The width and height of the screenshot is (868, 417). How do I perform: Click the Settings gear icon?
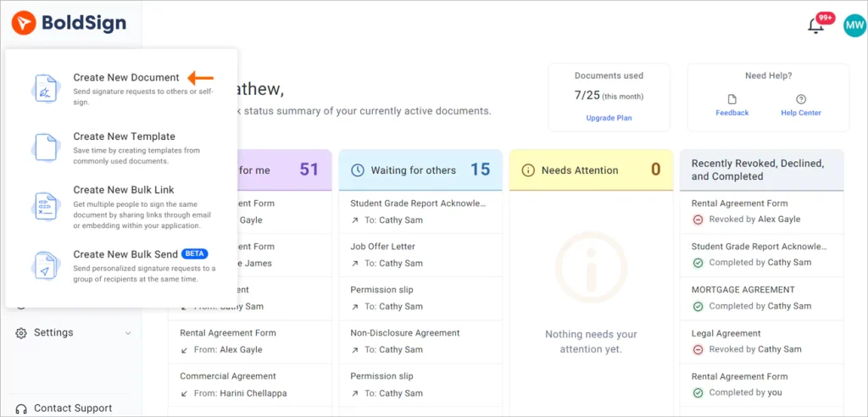click(21, 333)
